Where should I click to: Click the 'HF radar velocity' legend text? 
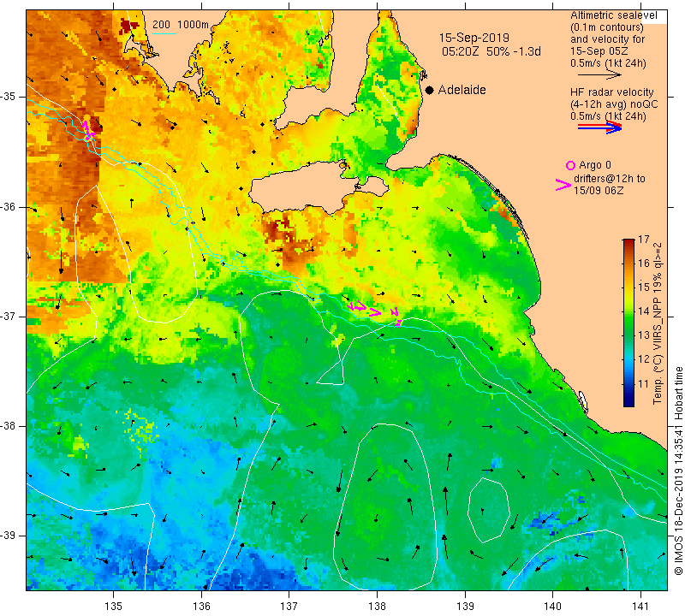tap(611, 92)
